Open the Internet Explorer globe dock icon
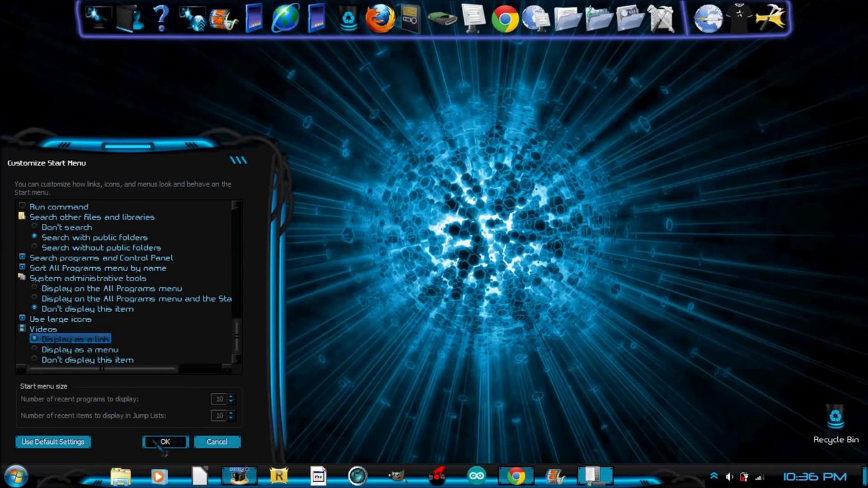 [x=285, y=19]
